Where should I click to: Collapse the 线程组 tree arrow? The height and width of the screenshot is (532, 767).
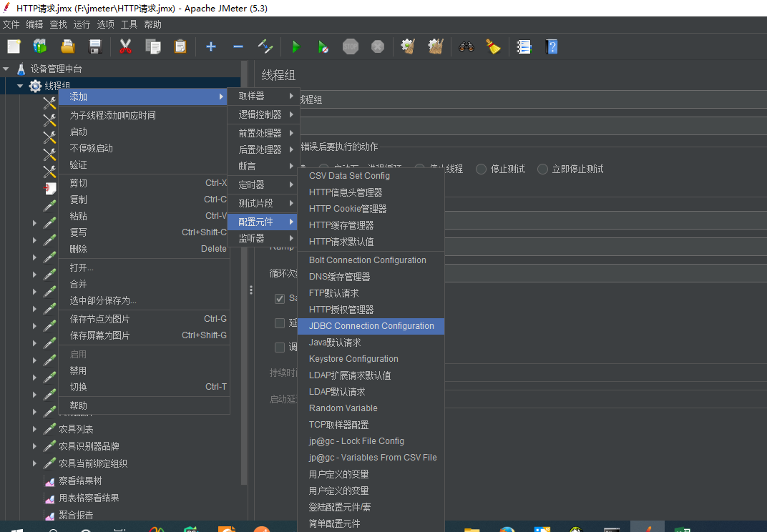click(19, 86)
